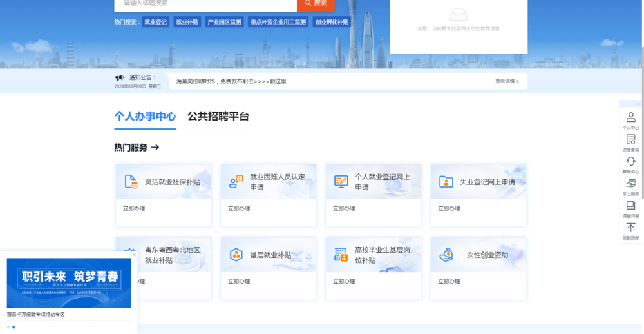Select the 掌上服务 sidebar icon
Screen dimensions: 644x334
tap(630, 184)
